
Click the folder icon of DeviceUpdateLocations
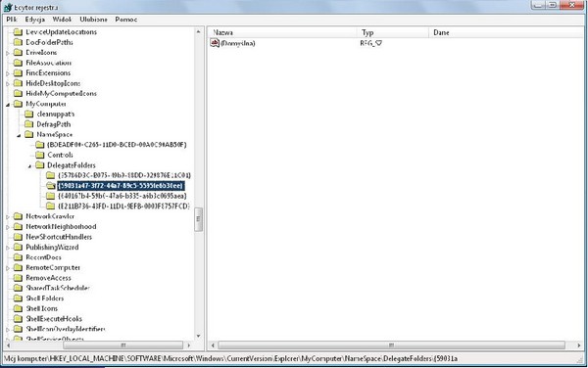tap(18, 32)
